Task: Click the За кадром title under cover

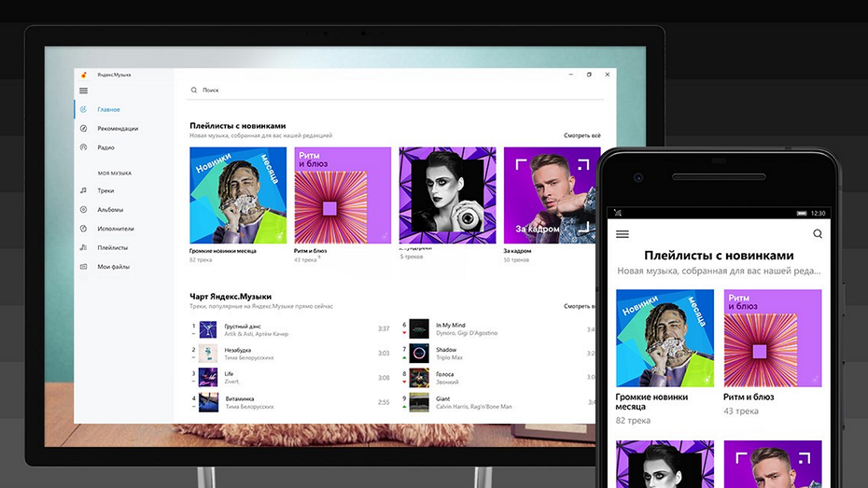Action: click(x=517, y=251)
